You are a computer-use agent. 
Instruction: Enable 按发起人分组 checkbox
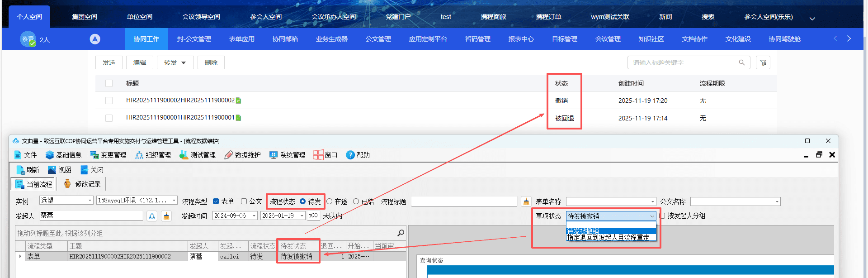click(x=662, y=216)
